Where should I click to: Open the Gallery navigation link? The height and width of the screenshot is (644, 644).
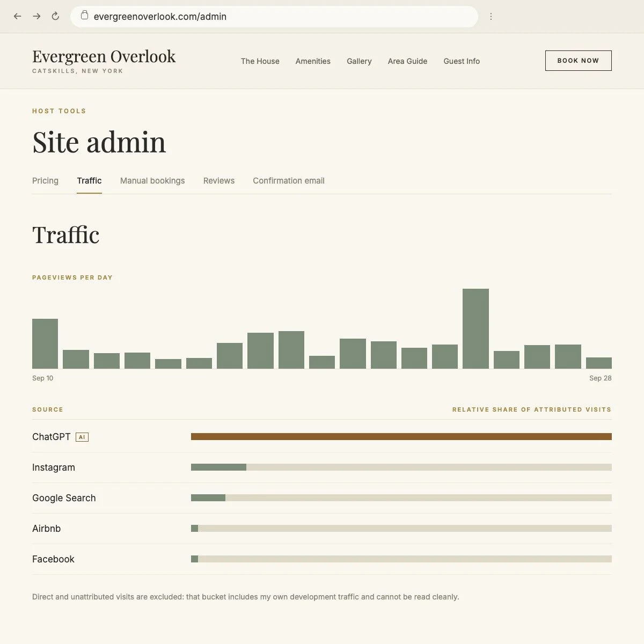pyautogui.click(x=359, y=61)
